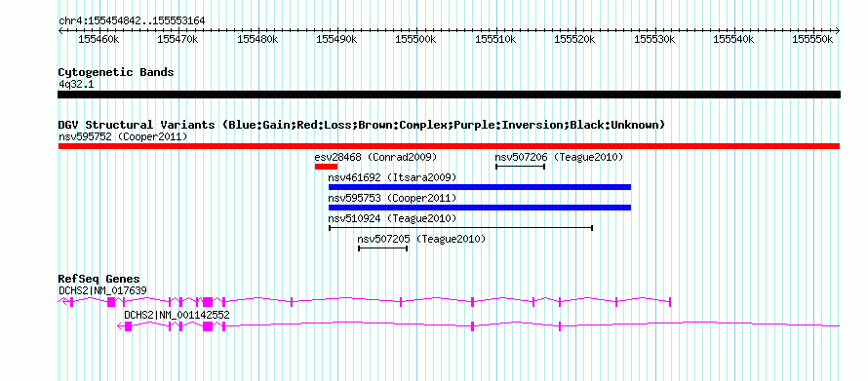This screenshot has width=868, height=381.
Task: Click the 155480k ruler tick label
Action: pos(258,39)
